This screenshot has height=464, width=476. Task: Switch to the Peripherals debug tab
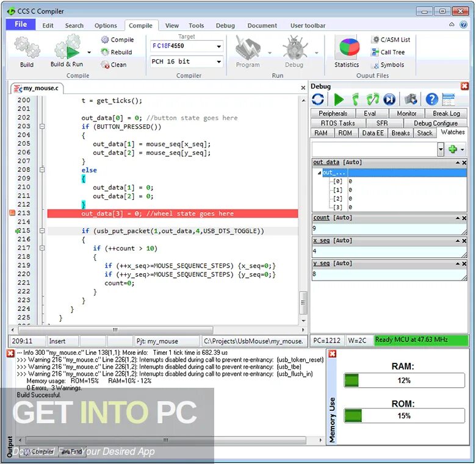[x=333, y=113]
